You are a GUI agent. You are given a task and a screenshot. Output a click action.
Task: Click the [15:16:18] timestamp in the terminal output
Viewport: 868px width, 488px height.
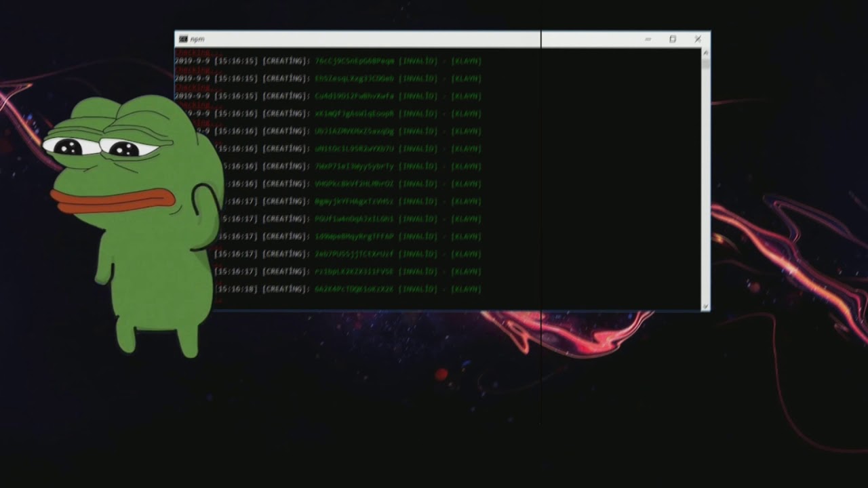coord(236,289)
